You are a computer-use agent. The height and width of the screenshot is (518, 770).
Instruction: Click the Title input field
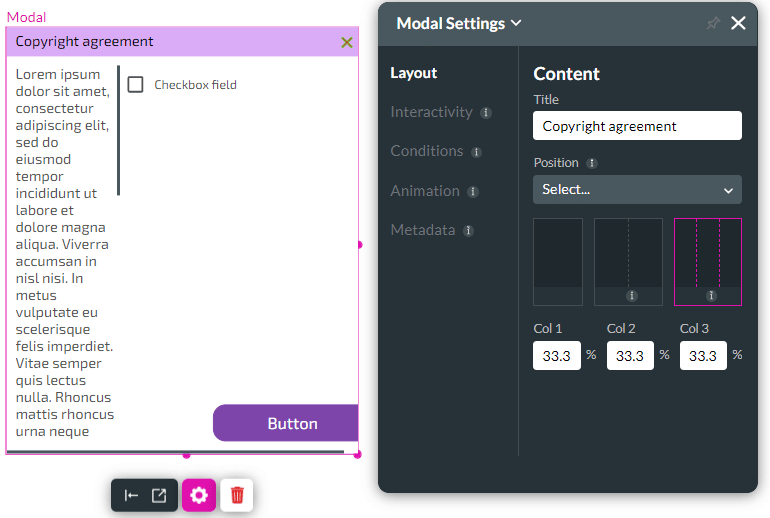pyautogui.click(x=637, y=126)
